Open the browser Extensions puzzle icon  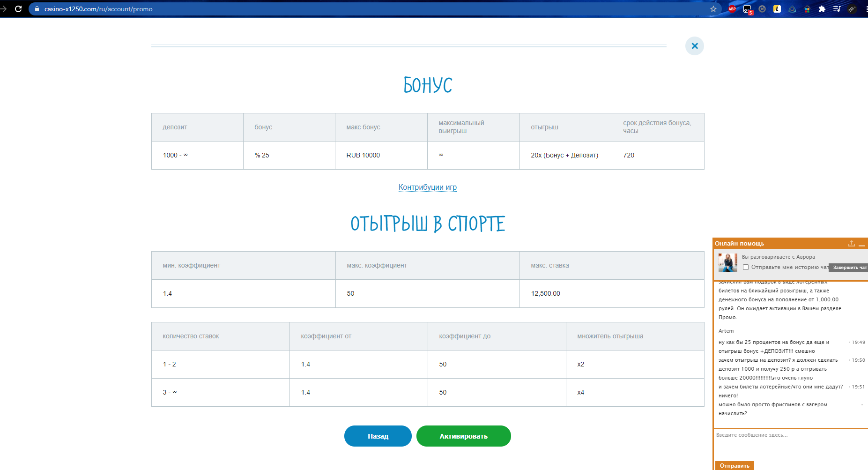pyautogui.click(x=822, y=9)
